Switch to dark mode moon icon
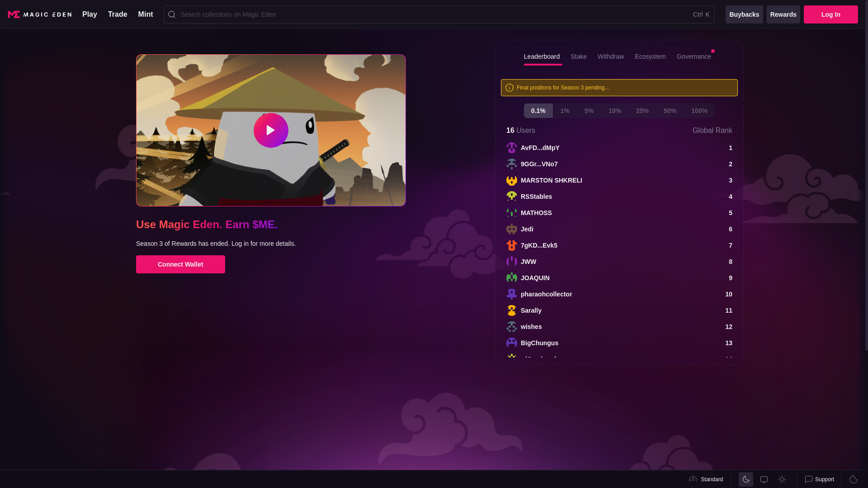This screenshot has width=868, height=488. pos(746,479)
